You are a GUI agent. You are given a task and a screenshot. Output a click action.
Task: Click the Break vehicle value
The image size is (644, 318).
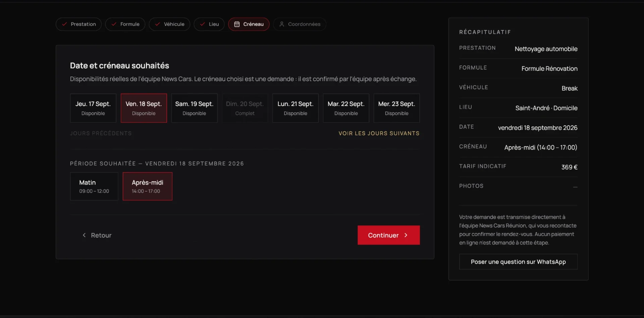(x=570, y=89)
